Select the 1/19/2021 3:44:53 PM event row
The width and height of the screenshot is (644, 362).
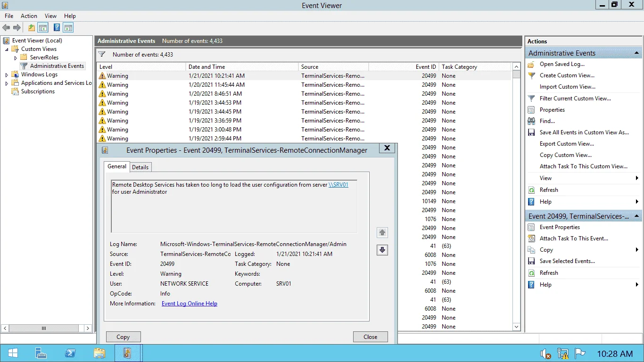(304, 103)
